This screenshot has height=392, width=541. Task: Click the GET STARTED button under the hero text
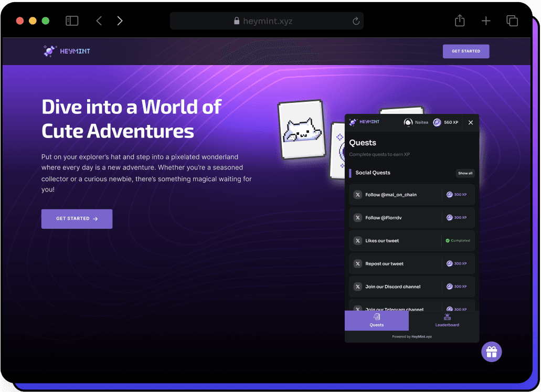77,219
